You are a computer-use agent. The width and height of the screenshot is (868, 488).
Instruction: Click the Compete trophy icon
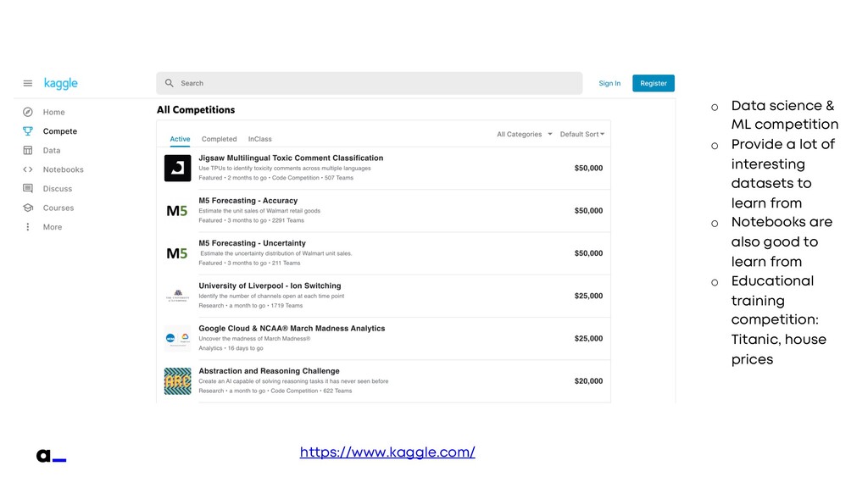(28, 131)
